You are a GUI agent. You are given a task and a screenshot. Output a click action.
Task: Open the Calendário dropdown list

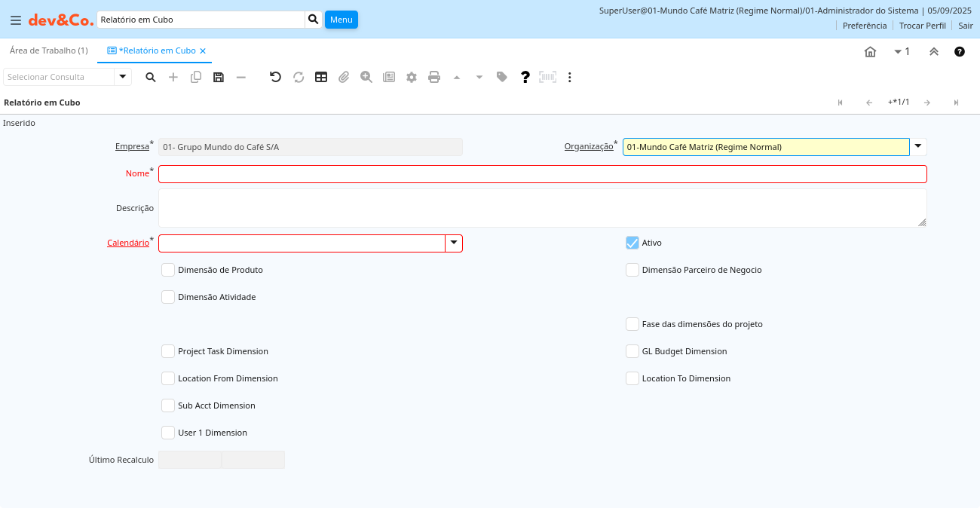tap(454, 243)
